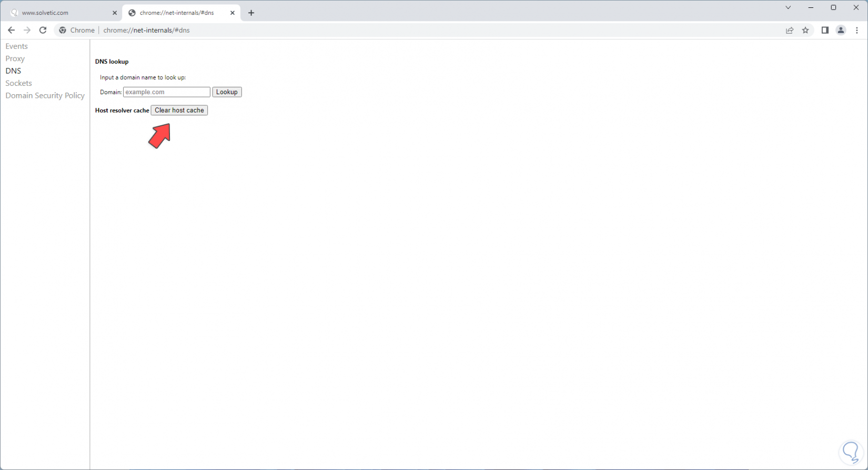Open the Sockets section

(19, 83)
